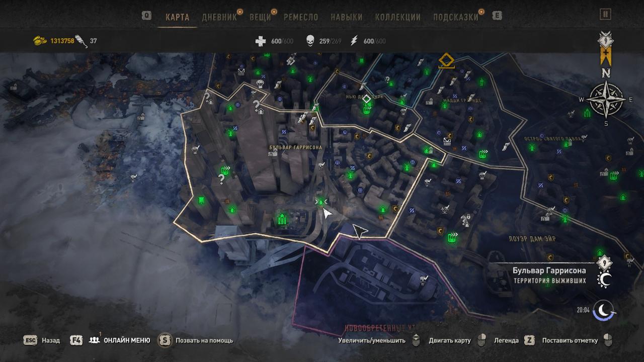Click the pause icon in top corner
This screenshot has height=362, width=644.
pos(605,14)
